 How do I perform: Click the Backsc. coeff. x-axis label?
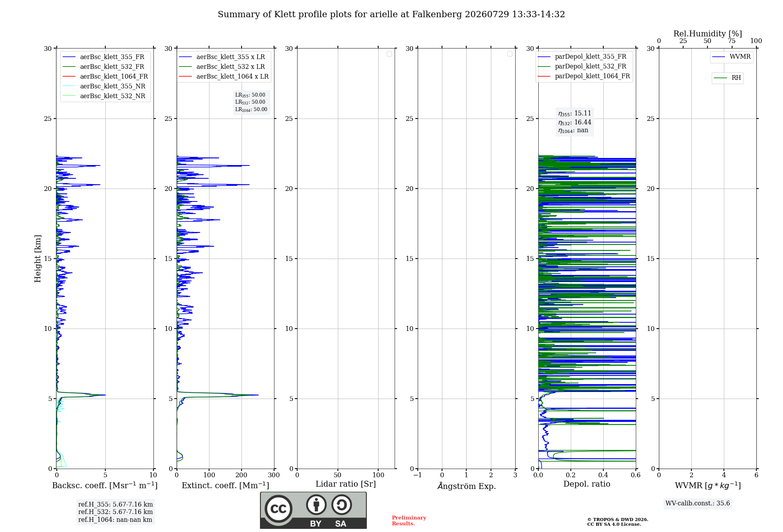pos(105,485)
